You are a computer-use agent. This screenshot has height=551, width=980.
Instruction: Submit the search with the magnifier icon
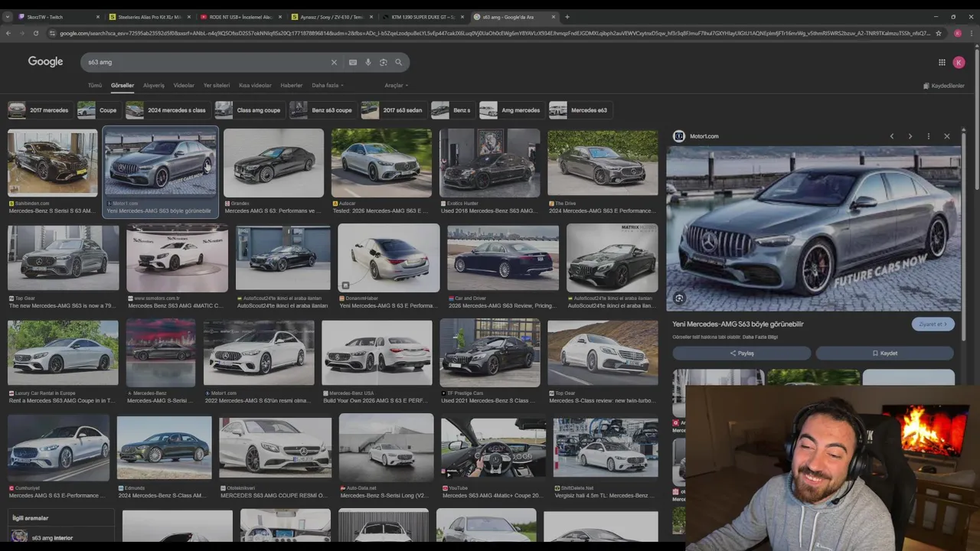[x=398, y=62]
